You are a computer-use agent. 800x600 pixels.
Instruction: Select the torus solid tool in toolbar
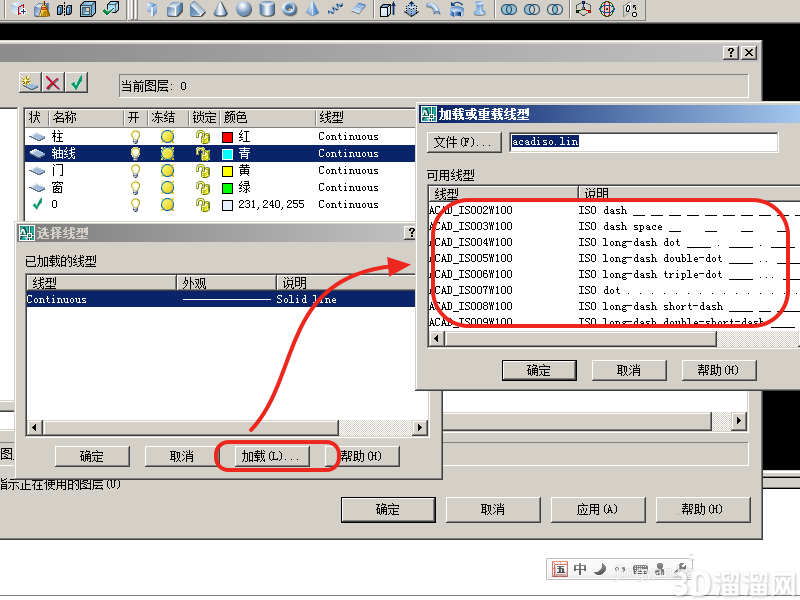click(x=290, y=9)
